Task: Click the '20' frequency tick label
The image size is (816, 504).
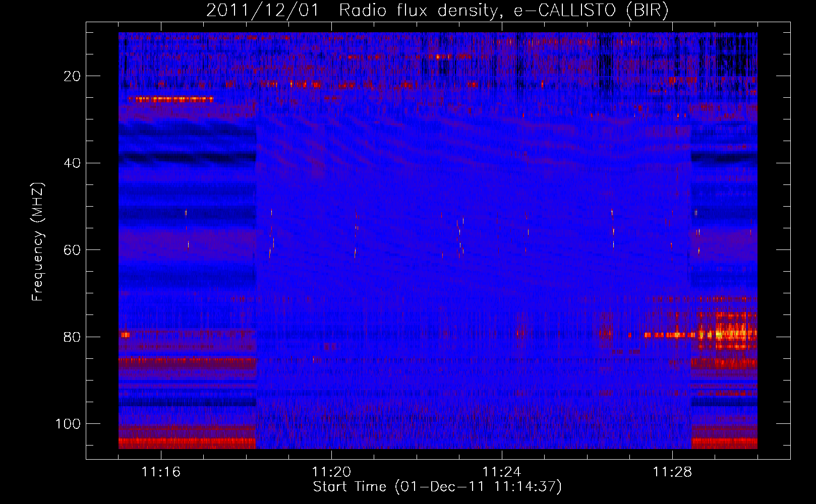Action: (73, 76)
